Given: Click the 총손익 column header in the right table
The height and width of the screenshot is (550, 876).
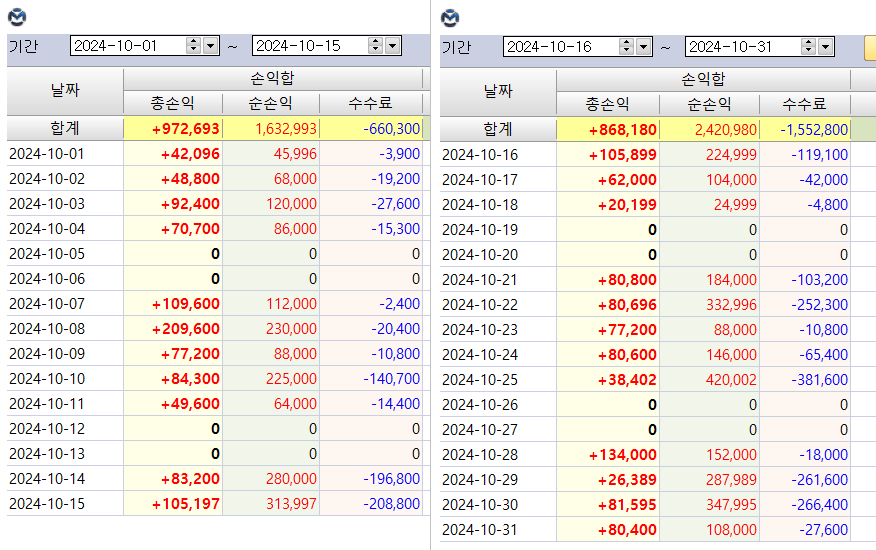Looking at the screenshot, I should [x=608, y=104].
